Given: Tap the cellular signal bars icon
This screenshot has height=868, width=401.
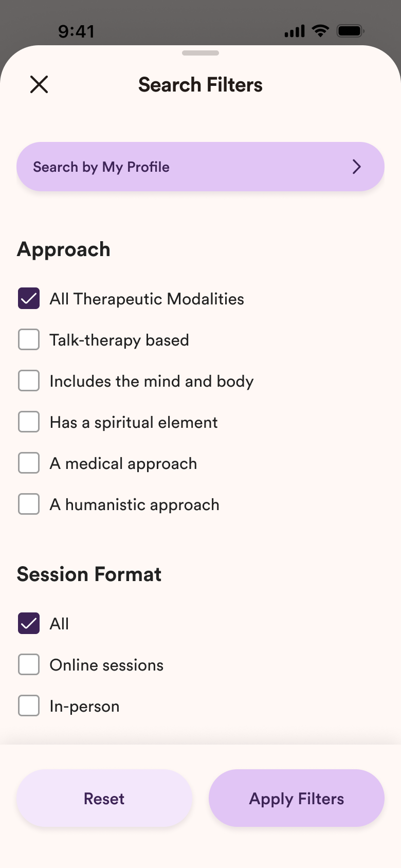Looking at the screenshot, I should click(x=295, y=31).
